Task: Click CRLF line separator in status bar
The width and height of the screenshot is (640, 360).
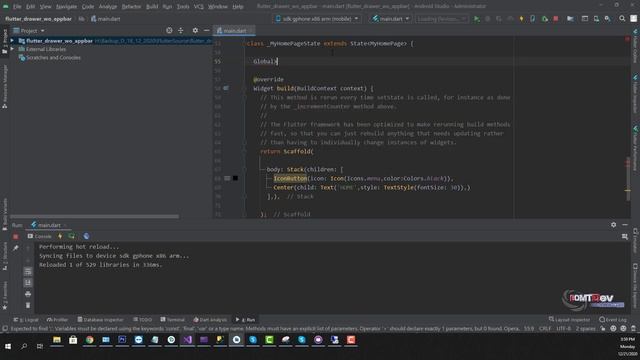Action: [x=545, y=329]
